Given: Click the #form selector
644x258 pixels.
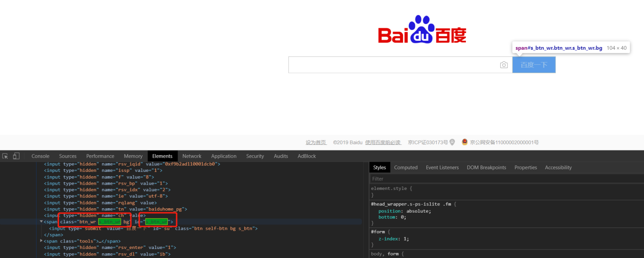Looking at the screenshot, I should 378,232.
